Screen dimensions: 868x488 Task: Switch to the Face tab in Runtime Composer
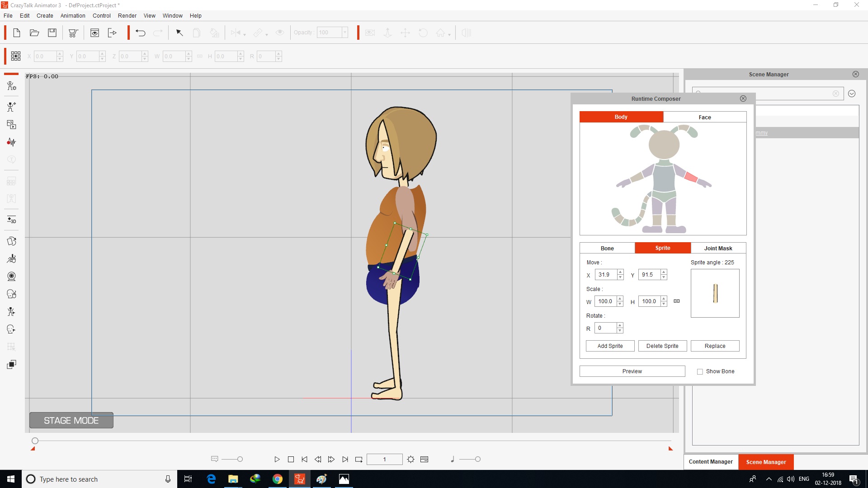[x=705, y=117]
